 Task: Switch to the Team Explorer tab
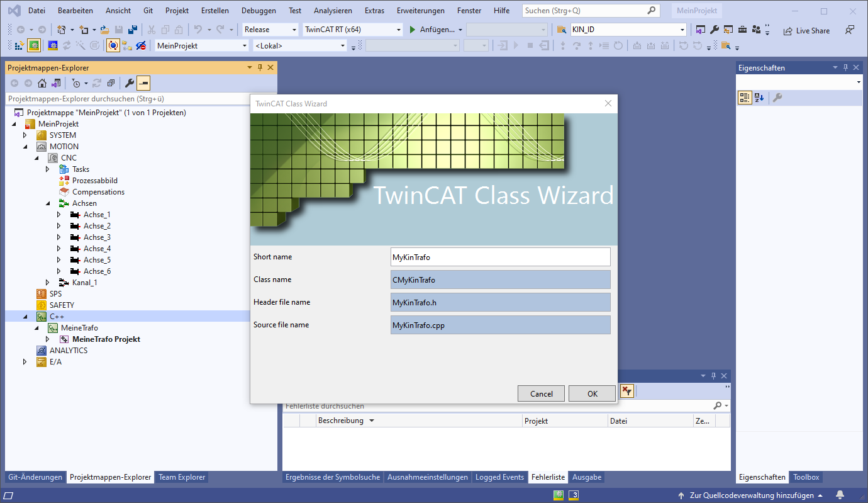[182, 477]
